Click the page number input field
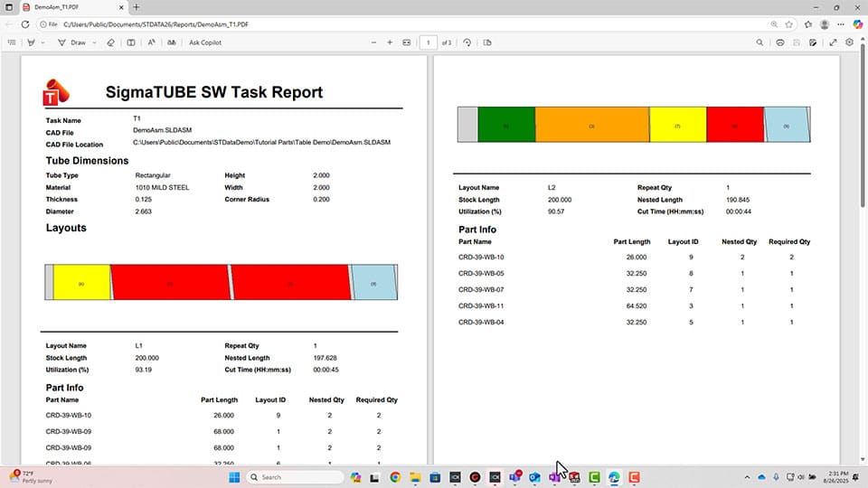The width and height of the screenshot is (868, 488). 429,42
